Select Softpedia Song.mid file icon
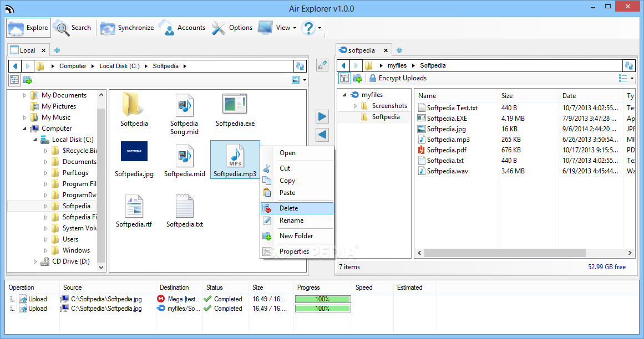Image resolution: width=644 pixels, height=339 pixels. (184, 105)
